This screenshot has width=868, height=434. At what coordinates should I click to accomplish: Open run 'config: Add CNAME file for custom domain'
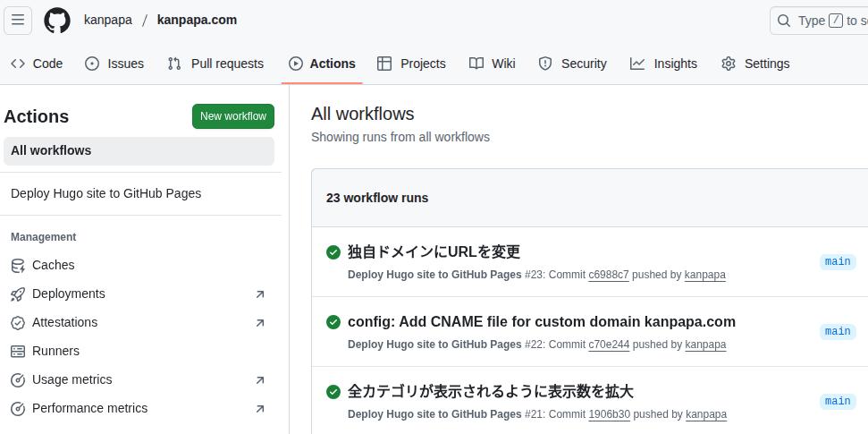tap(542, 321)
